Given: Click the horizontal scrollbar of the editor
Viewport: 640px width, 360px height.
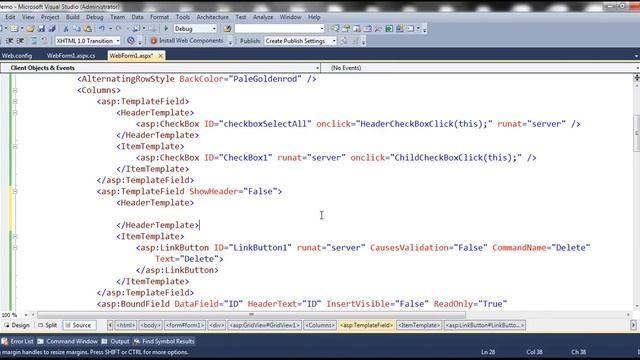Looking at the screenshot, I should 251,315.
